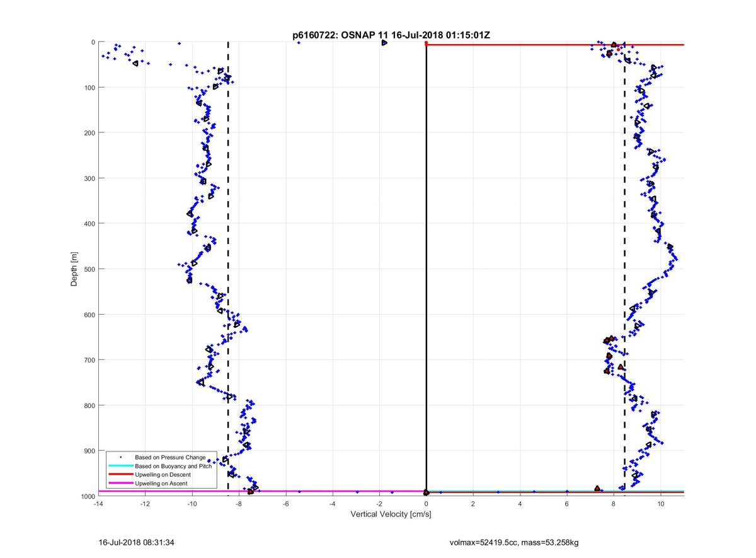Select the Vertical Velocity [cm/s] x-axis label

391,514
